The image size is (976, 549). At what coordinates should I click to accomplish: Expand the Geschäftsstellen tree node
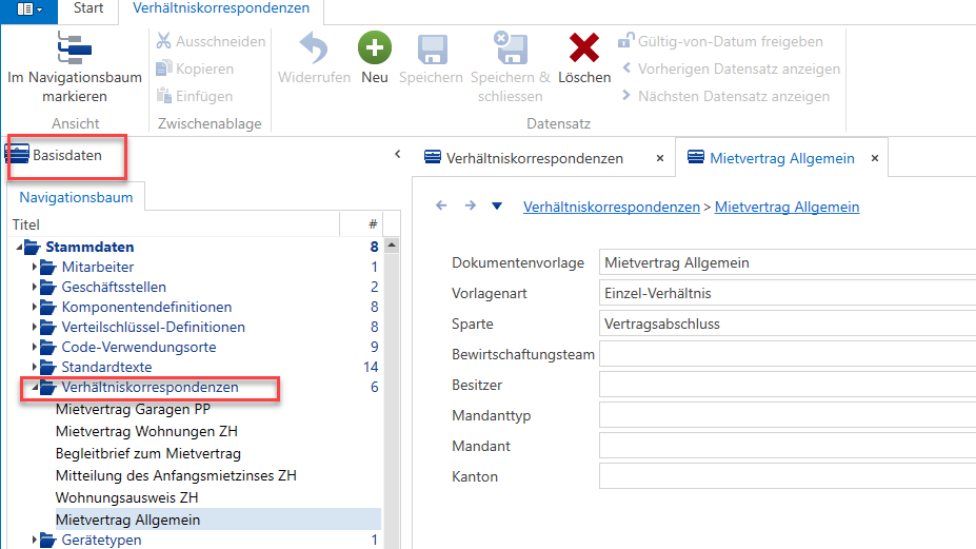[x=34, y=286]
